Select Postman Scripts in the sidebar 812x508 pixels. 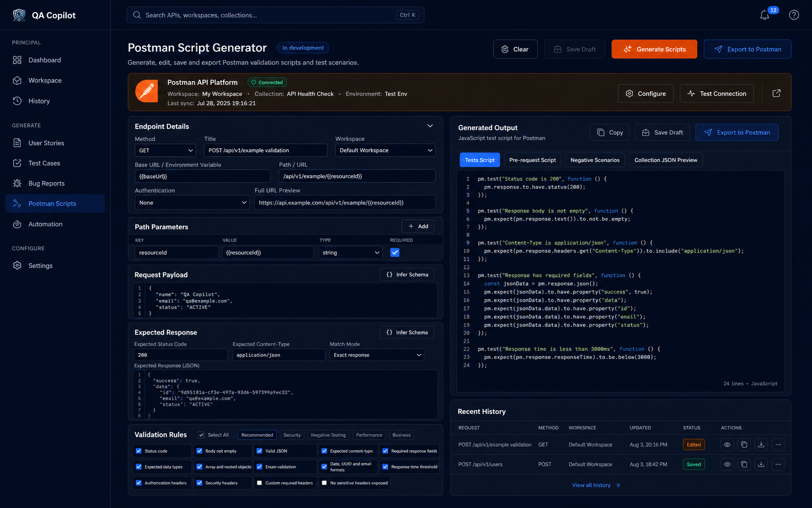click(55, 203)
